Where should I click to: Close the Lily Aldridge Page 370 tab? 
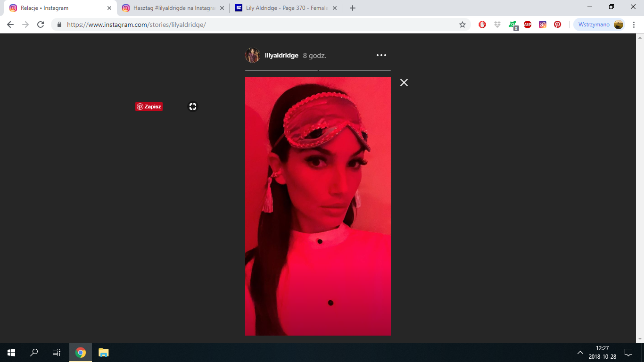click(335, 8)
